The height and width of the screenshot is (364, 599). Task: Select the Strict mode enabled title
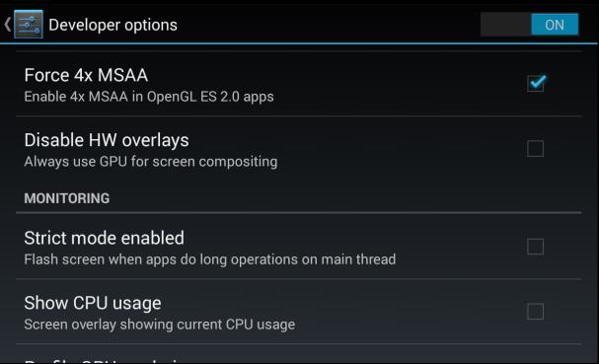pos(105,238)
